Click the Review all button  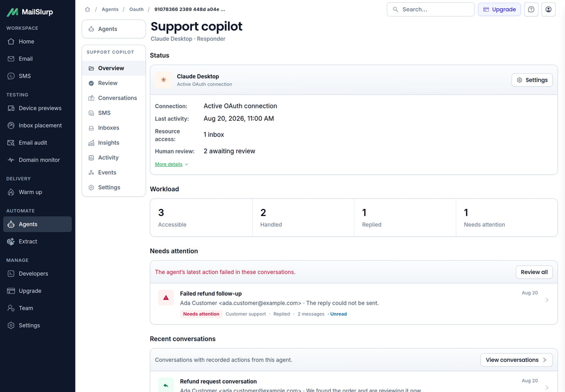click(x=534, y=272)
